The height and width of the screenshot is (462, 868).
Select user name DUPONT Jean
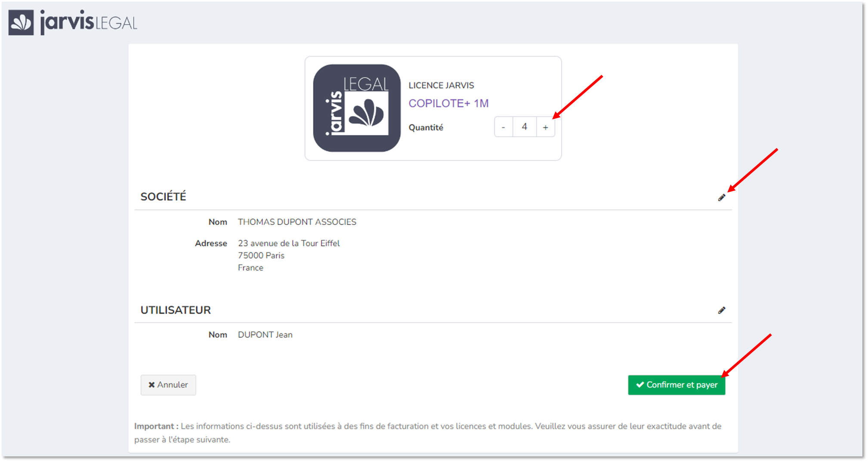click(x=265, y=335)
